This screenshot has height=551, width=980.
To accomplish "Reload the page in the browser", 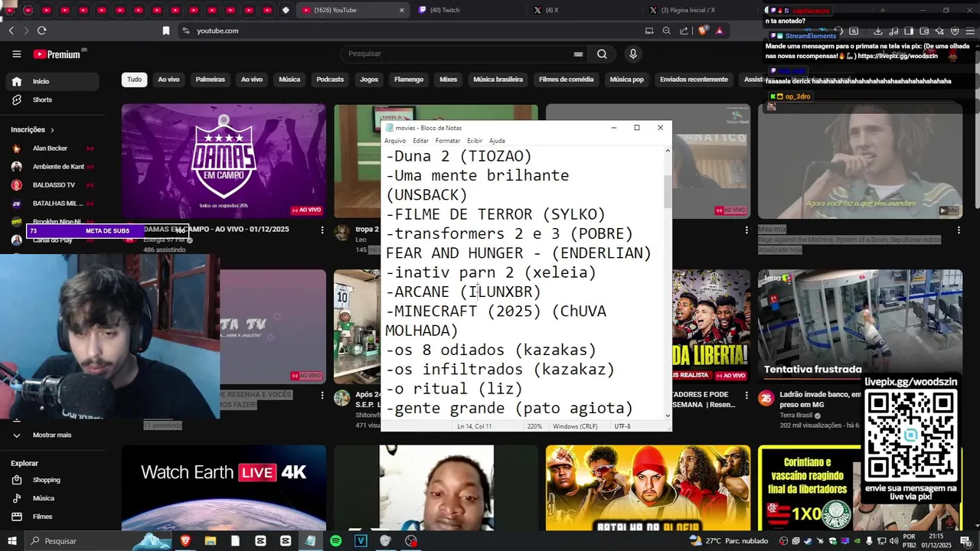I will click(41, 31).
